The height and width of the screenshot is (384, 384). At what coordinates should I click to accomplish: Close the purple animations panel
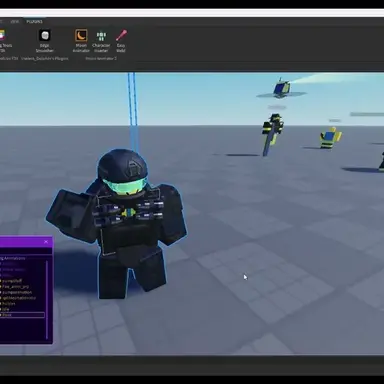pos(46,242)
